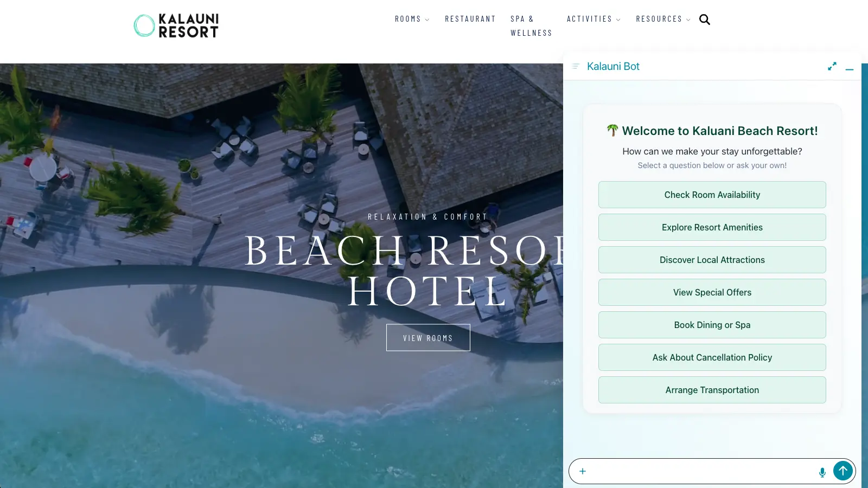Screen dimensions: 868x488
Task: Expand the Rooms dropdown menu
Action: coord(412,19)
